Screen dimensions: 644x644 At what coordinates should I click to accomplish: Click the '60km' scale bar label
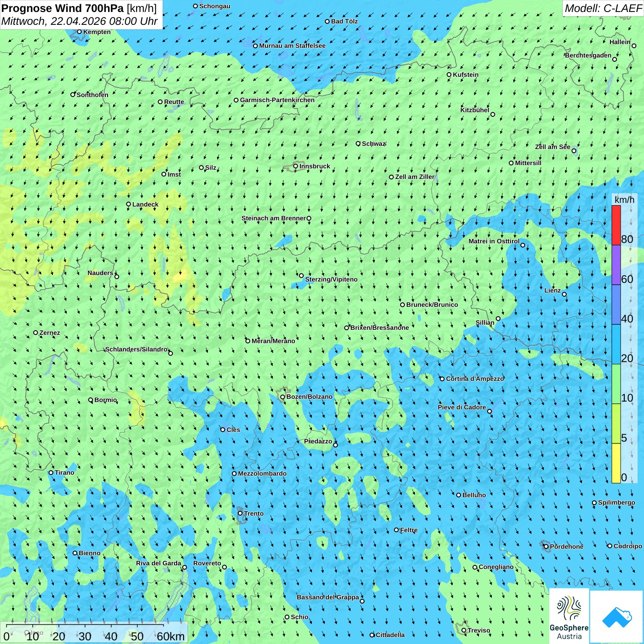(x=171, y=636)
